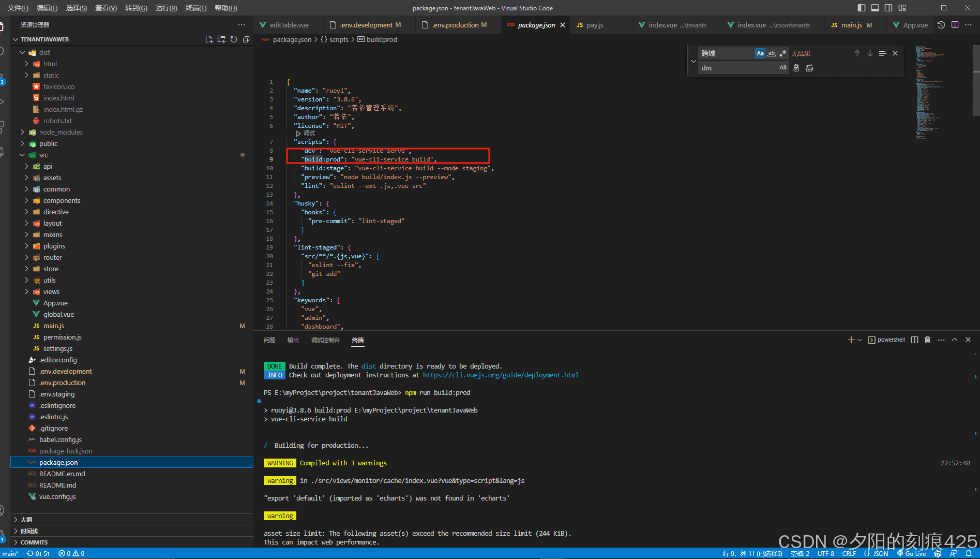Split the editor to the right
The image size is (980, 559).
(955, 25)
